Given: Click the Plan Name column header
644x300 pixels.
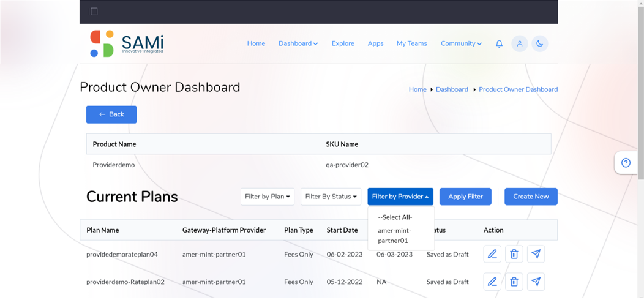Looking at the screenshot, I should [x=103, y=230].
